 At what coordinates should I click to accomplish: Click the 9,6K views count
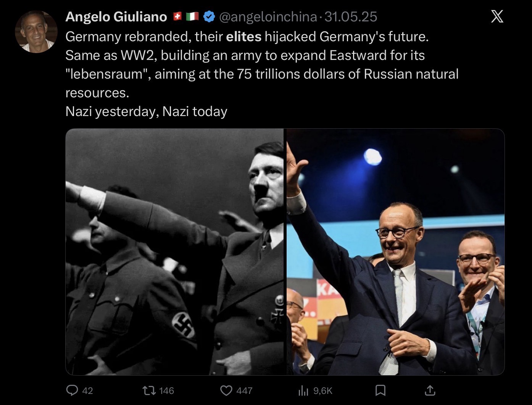click(x=323, y=390)
